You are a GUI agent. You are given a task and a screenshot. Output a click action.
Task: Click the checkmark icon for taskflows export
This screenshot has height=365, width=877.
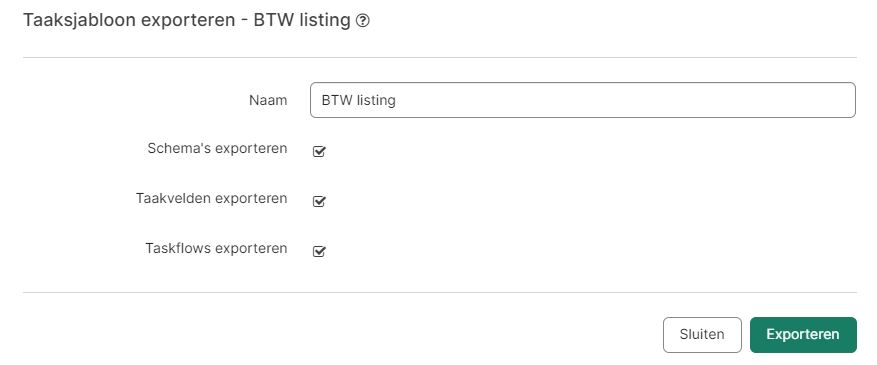319,251
